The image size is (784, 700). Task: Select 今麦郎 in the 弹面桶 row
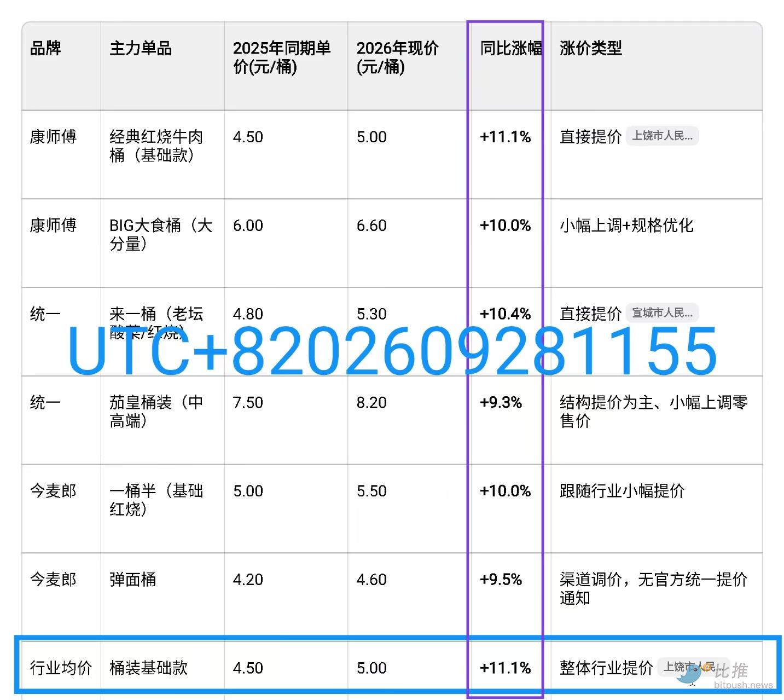coord(53,580)
